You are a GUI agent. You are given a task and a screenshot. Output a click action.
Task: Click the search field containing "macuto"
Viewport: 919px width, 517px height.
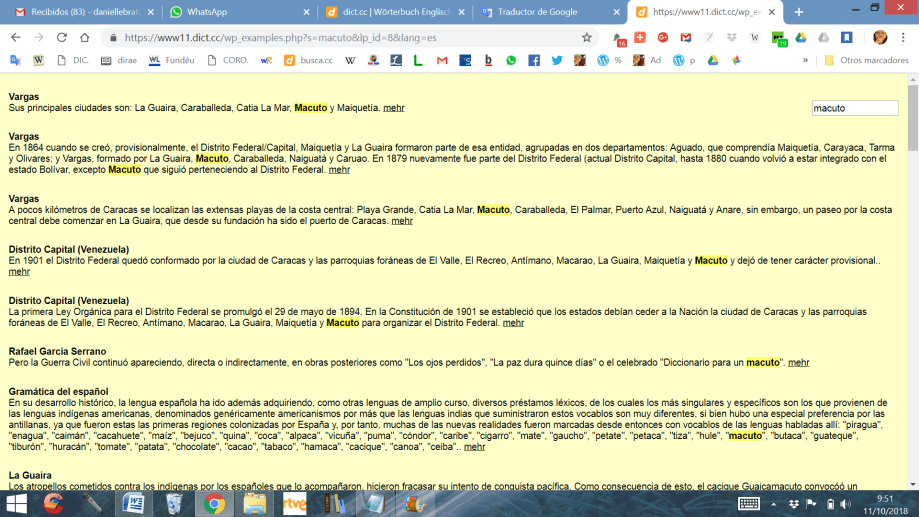[854, 108]
